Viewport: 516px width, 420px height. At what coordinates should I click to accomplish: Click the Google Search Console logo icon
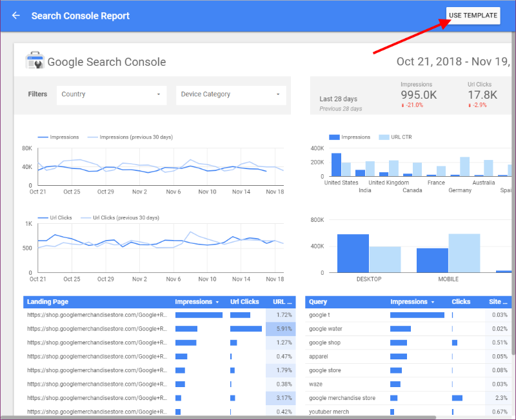click(34, 61)
